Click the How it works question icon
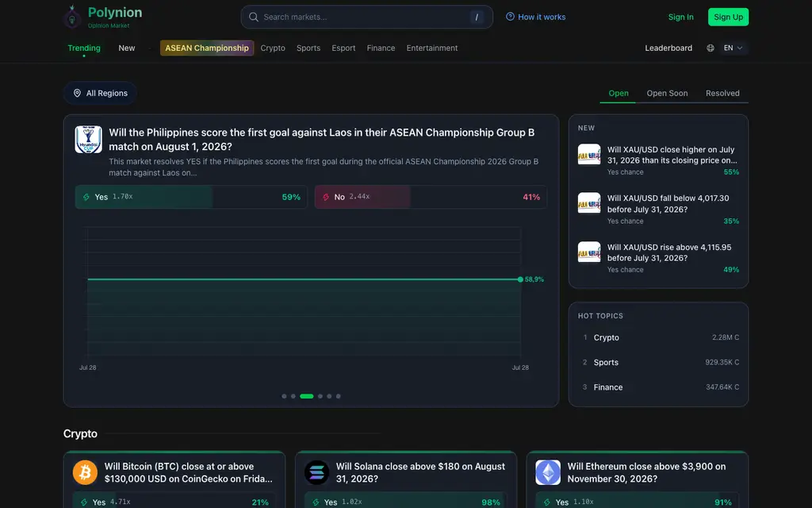 click(x=510, y=17)
